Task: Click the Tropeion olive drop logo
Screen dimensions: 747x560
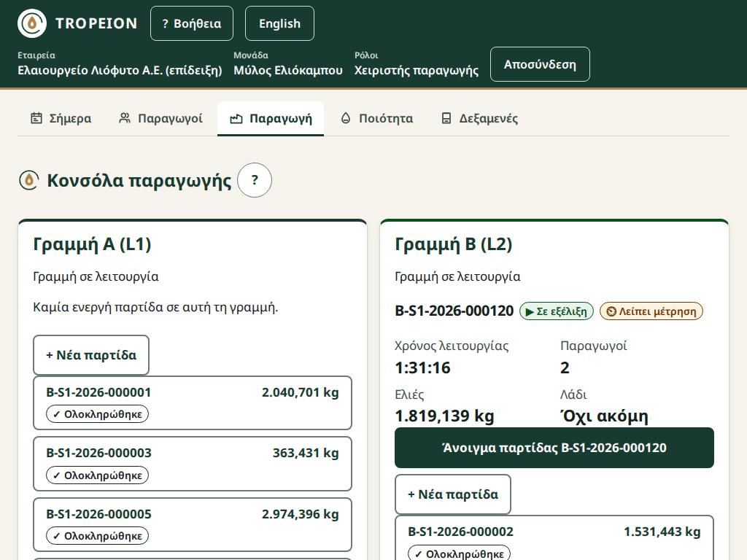Action: click(32, 23)
